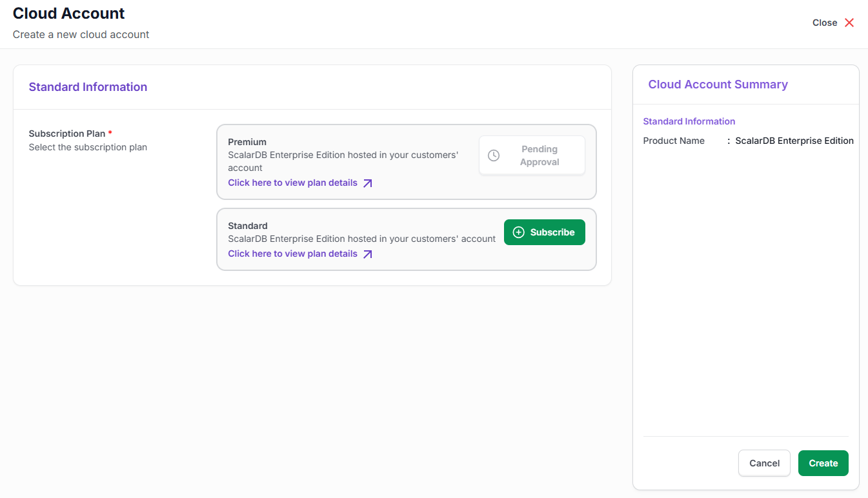The image size is (868, 498).
Task: Click the plus circle icon on Subscribe button
Action: [x=519, y=232]
